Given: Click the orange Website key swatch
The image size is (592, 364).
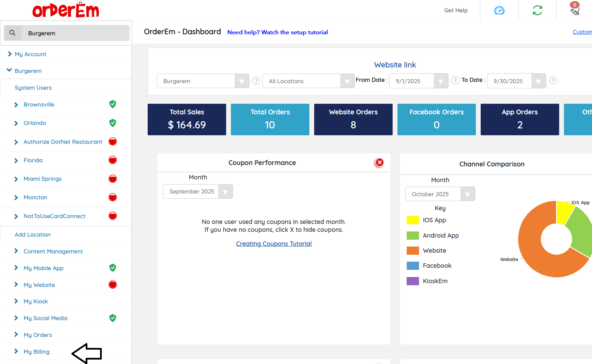Looking at the screenshot, I should pos(412,251).
